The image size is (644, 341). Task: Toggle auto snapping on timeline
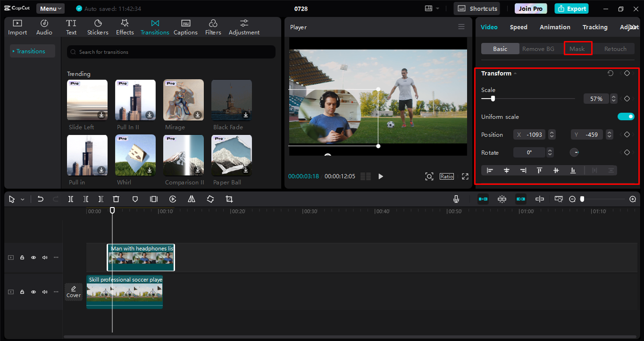[502, 199]
